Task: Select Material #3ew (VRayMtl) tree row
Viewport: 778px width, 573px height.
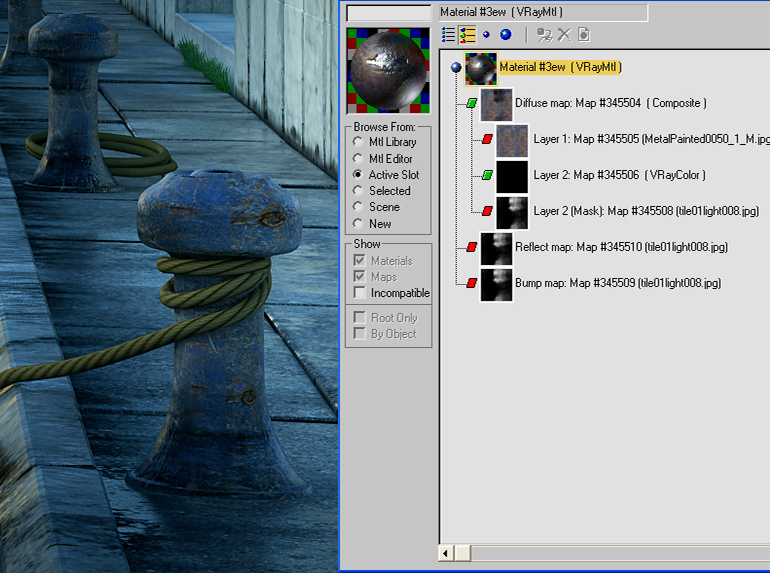Action: 560,67
